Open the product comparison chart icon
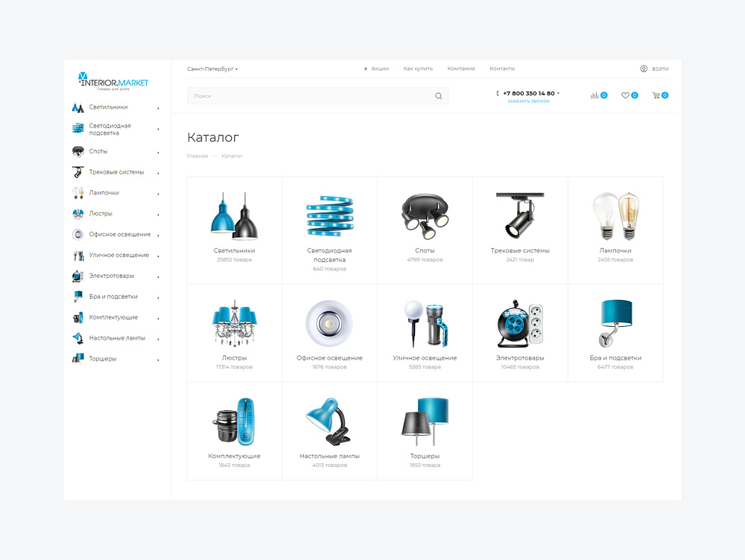The width and height of the screenshot is (745, 560). click(x=595, y=95)
